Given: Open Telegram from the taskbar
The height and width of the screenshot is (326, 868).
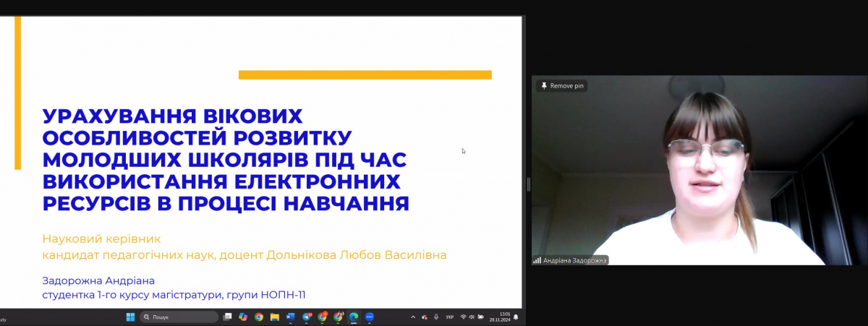Looking at the screenshot, I should (x=307, y=317).
